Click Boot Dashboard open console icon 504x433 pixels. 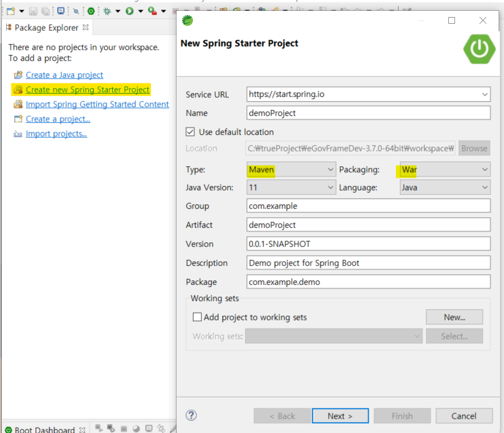click(149, 428)
